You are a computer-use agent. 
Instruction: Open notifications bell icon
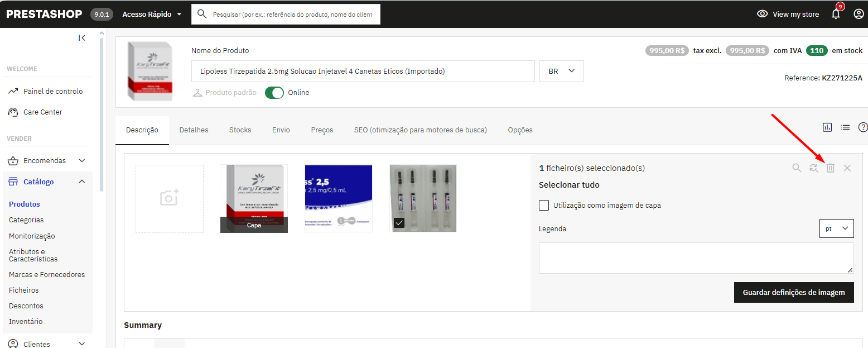click(x=835, y=14)
